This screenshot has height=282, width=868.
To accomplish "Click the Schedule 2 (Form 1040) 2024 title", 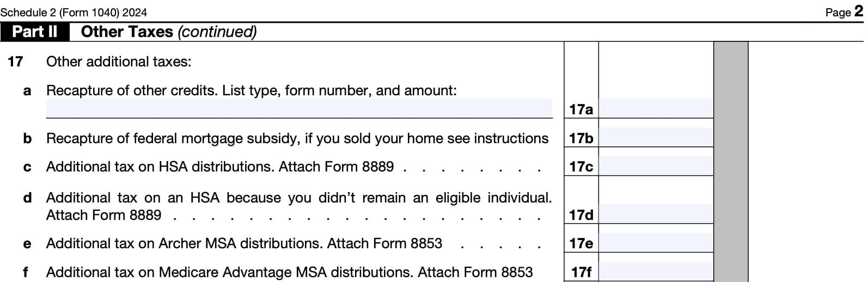I will [74, 12].
